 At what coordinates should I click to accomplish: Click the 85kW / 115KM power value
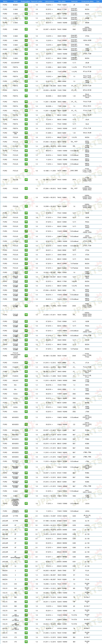pyautogui.click(x=62, y=277)
